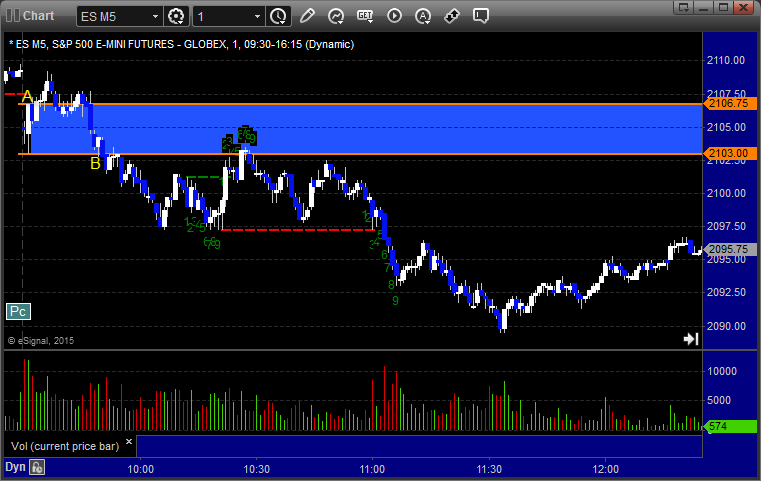Click the Vol (current price bar) label
The image size is (761, 481).
point(65,446)
